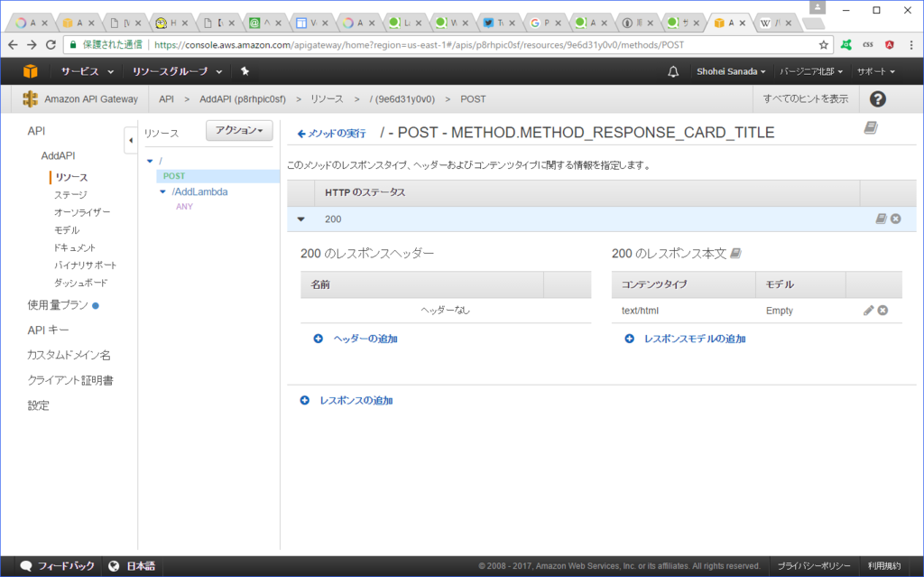Switch to the Google browser tab
The width and height of the screenshot is (924, 577).
click(544, 23)
